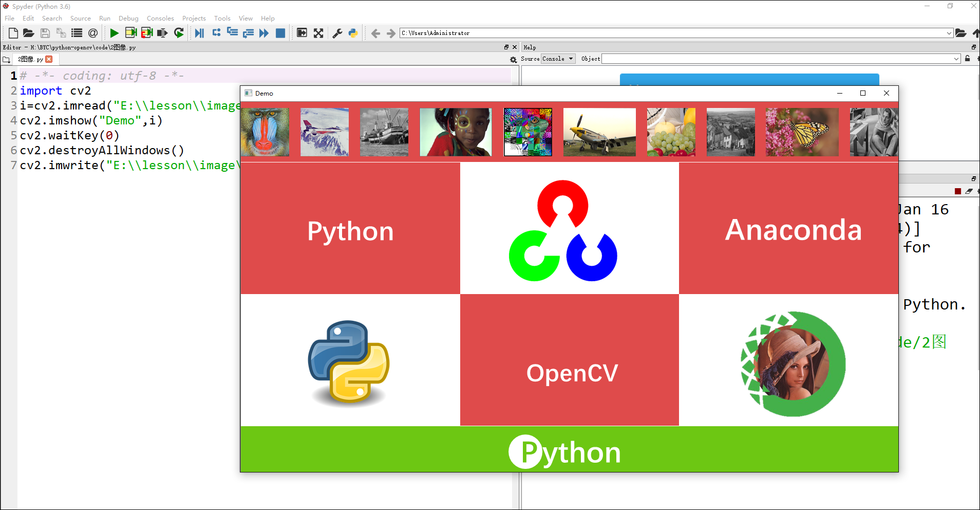Maximize the current pane icon
The image size is (980, 510).
(x=302, y=33)
